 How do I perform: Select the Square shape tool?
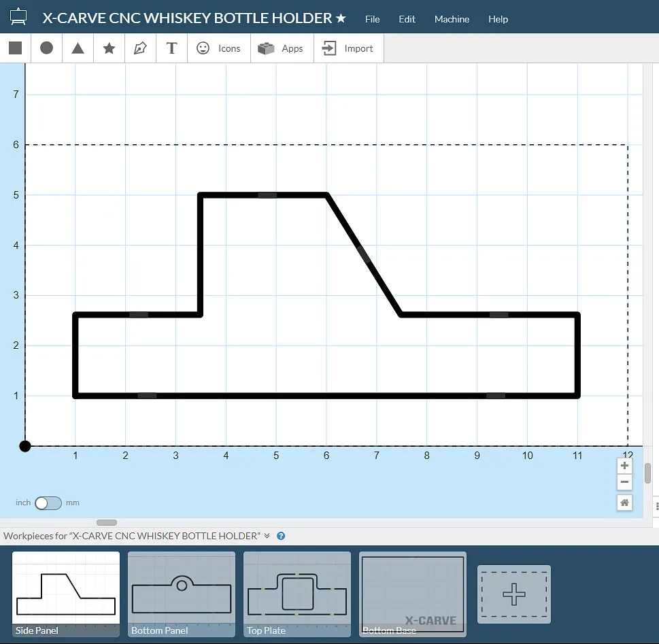(x=16, y=48)
